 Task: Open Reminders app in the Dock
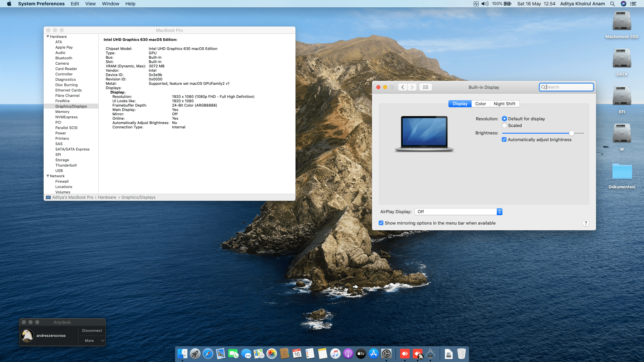[x=310, y=354]
